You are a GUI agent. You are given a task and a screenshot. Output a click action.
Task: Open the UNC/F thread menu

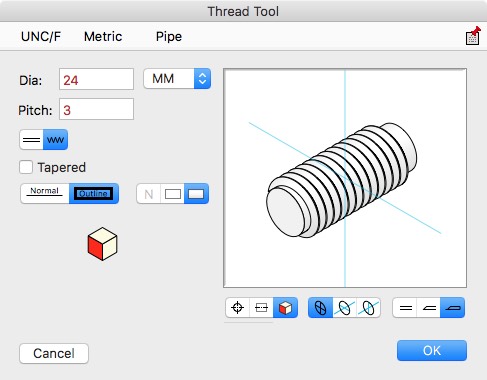pyautogui.click(x=41, y=36)
